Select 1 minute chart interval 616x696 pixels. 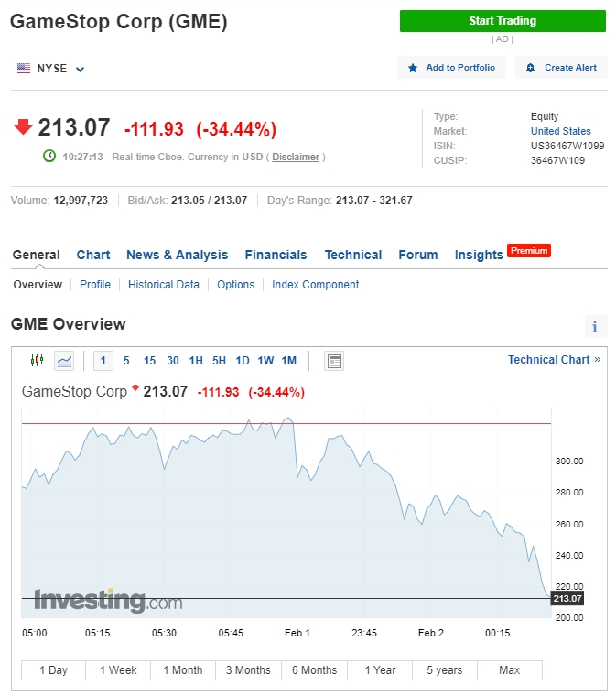coord(103,361)
